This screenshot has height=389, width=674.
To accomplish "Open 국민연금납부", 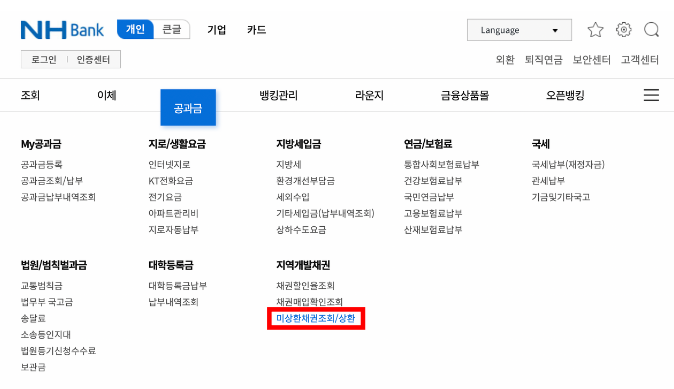I will tap(429, 197).
